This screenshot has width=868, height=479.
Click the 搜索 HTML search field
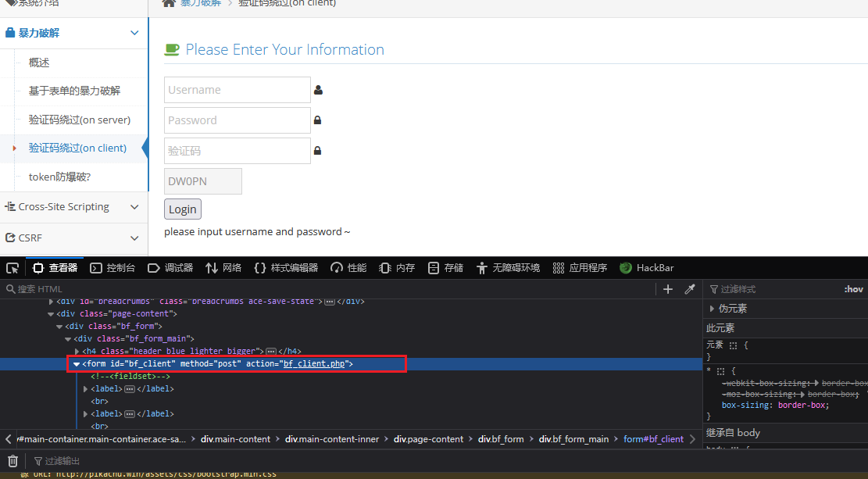pyautogui.click(x=330, y=289)
